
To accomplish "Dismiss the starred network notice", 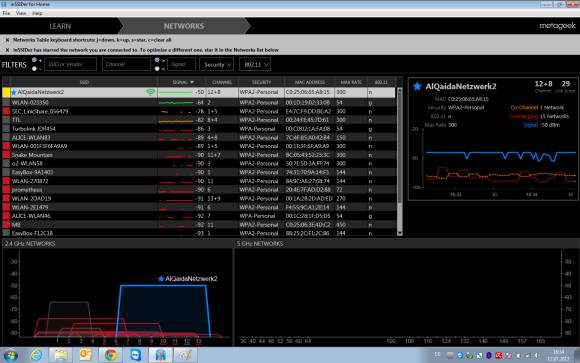I will [7, 50].
